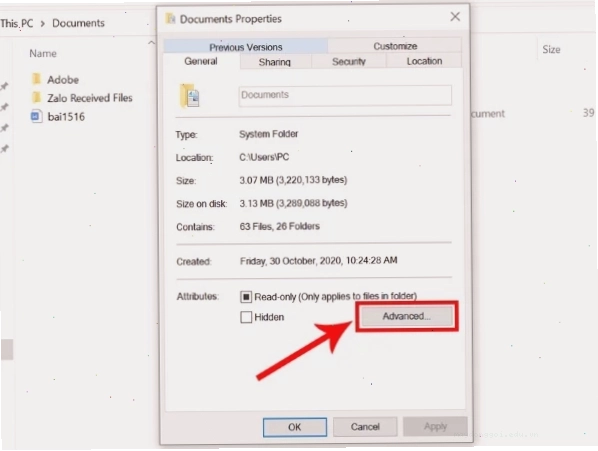
Task: Click the bai1516 Word document icon
Action: click(36, 116)
